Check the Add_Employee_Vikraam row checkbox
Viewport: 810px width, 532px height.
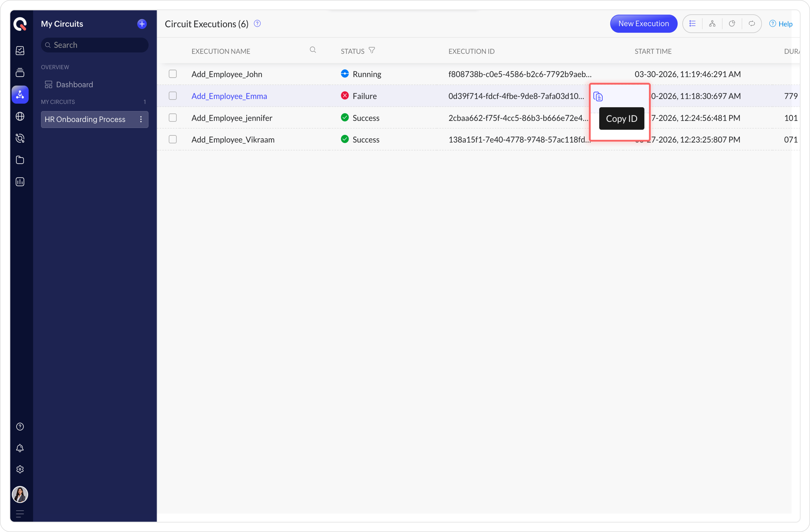[x=172, y=139]
